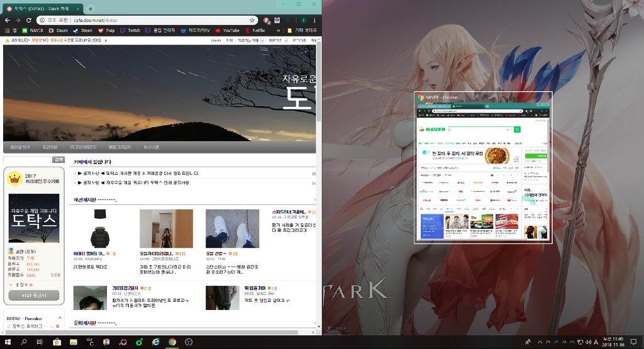Open the 기타 북마크 folder

pos(303,30)
